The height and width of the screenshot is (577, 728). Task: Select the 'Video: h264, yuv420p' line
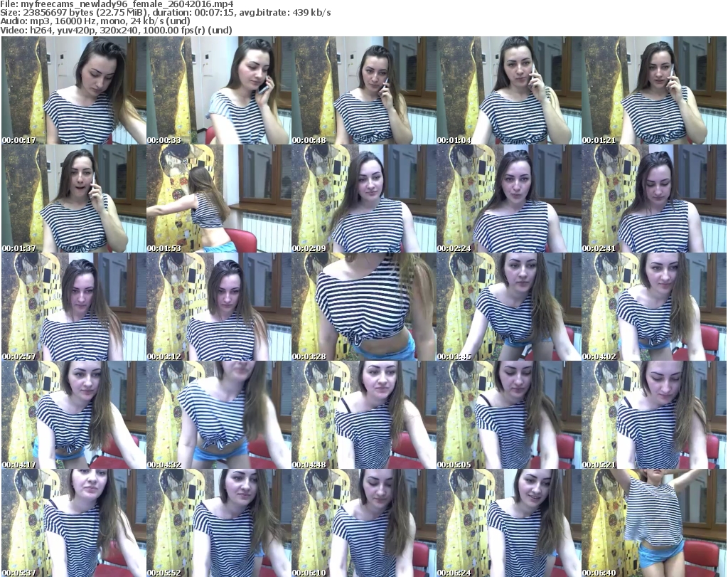[x=116, y=31]
